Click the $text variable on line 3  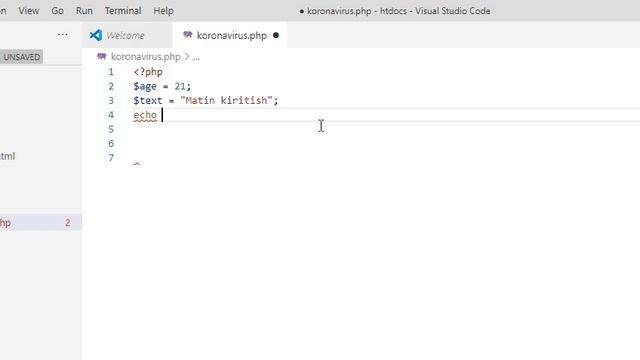(148, 100)
